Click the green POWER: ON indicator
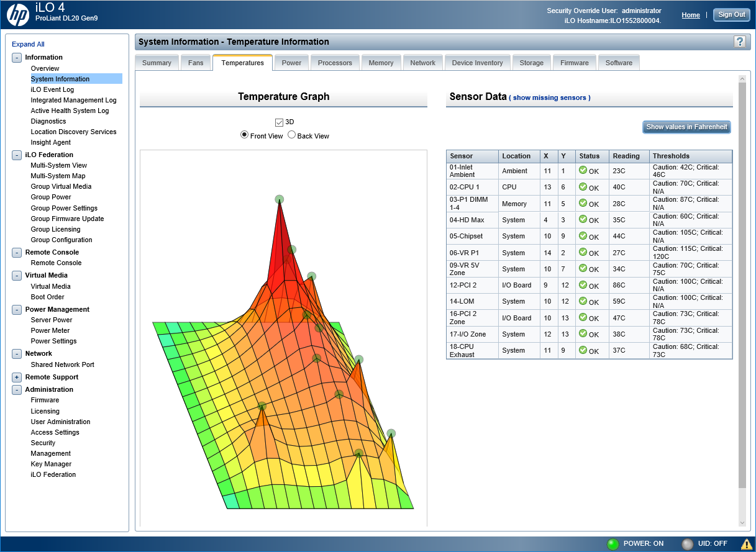Image resolution: width=756 pixels, height=552 pixels. (613, 544)
